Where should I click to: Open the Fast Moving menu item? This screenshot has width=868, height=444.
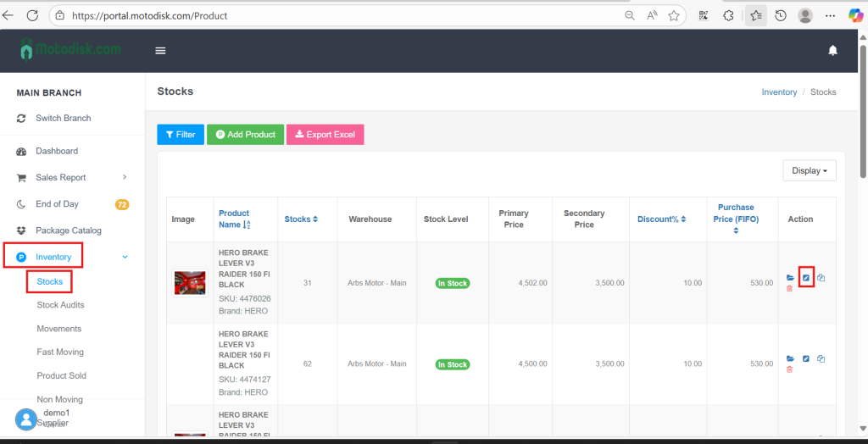(x=60, y=352)
